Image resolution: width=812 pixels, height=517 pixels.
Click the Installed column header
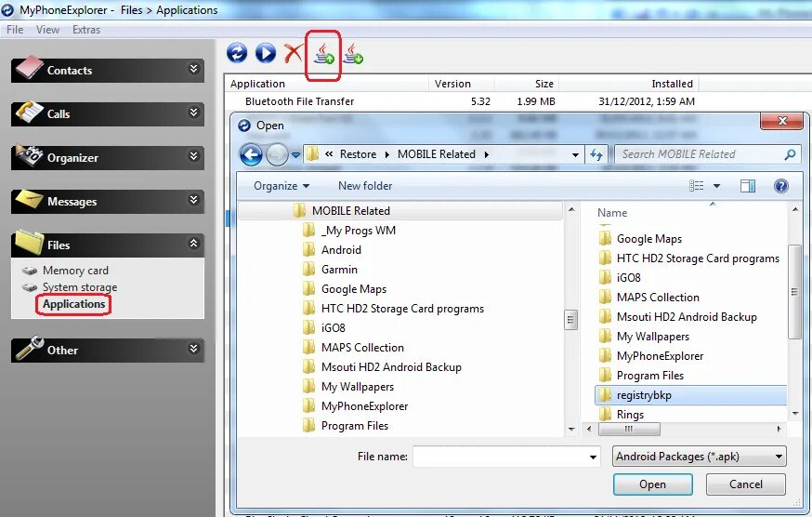tap(672, 84)
